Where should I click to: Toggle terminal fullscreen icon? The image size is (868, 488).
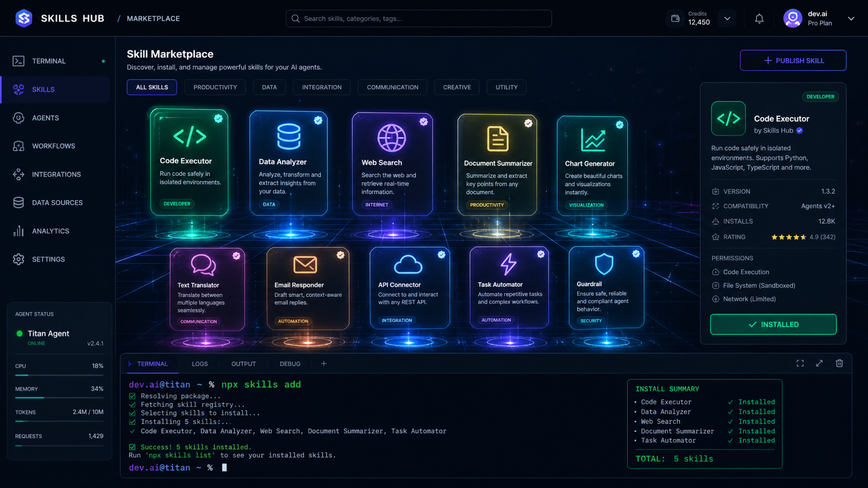click(800, 363)
